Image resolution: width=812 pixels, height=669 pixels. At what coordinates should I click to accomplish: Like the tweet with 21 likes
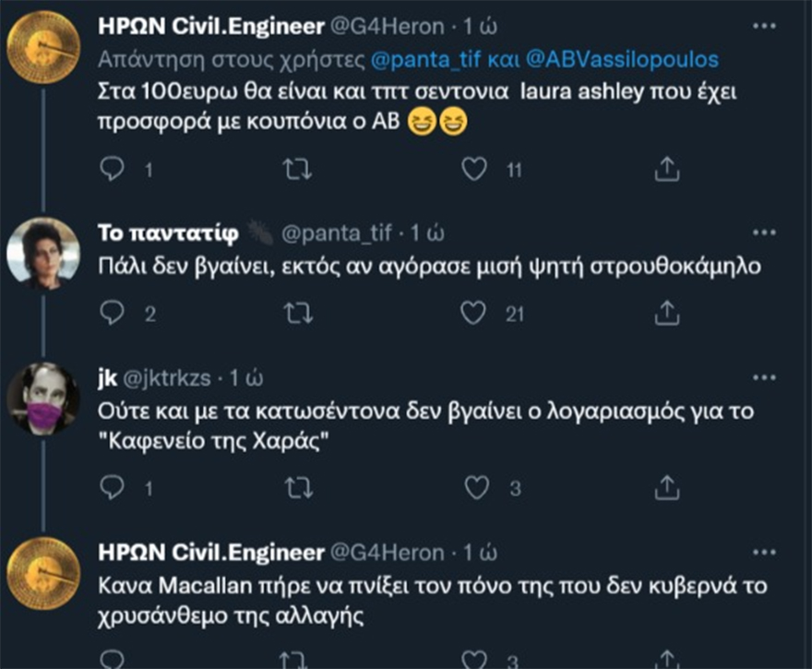[x=473, y=315]
